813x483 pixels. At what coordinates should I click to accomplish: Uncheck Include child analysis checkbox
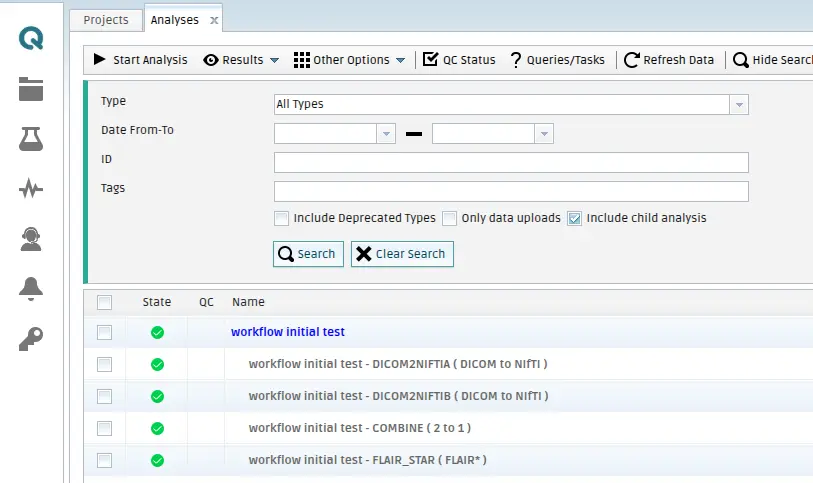574,218
